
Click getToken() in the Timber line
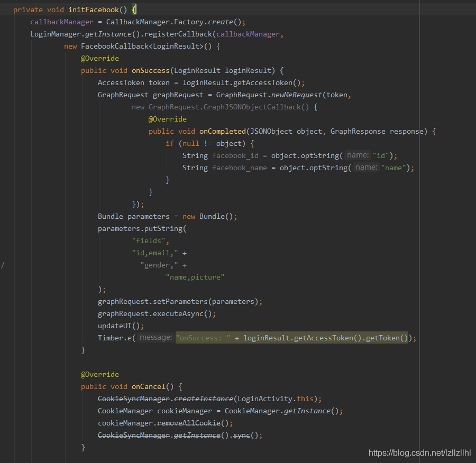pyautogui.click(x=387, y=338)
